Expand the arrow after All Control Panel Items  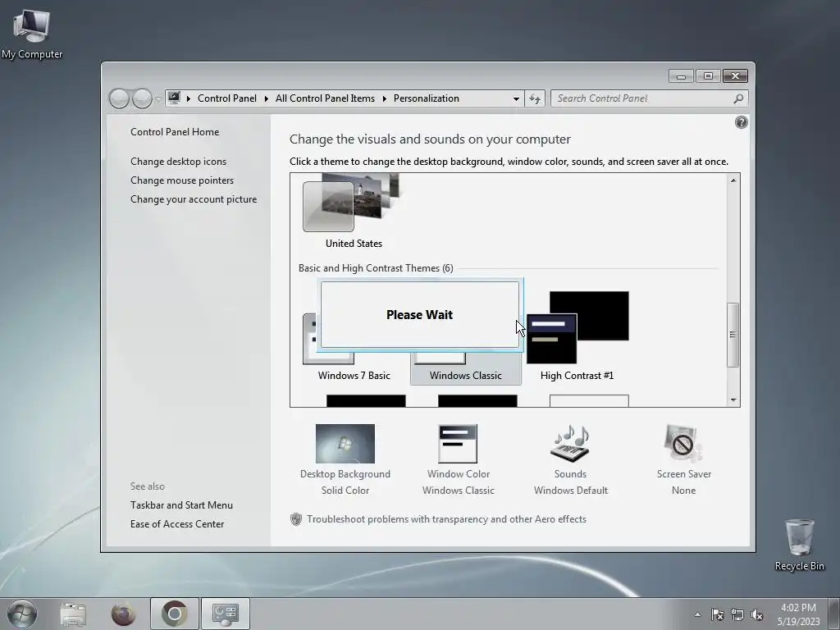(384, 98)
